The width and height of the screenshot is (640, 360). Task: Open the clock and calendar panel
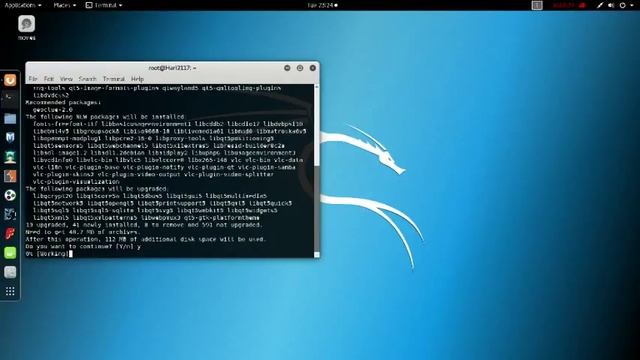(x=322, y=5)
